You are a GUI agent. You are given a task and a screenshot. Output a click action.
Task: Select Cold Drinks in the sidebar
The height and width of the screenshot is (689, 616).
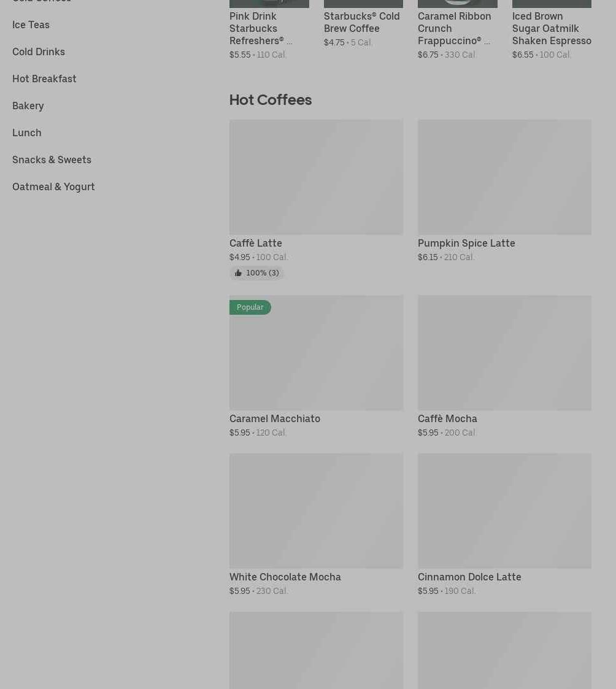[x=39, y=52]
